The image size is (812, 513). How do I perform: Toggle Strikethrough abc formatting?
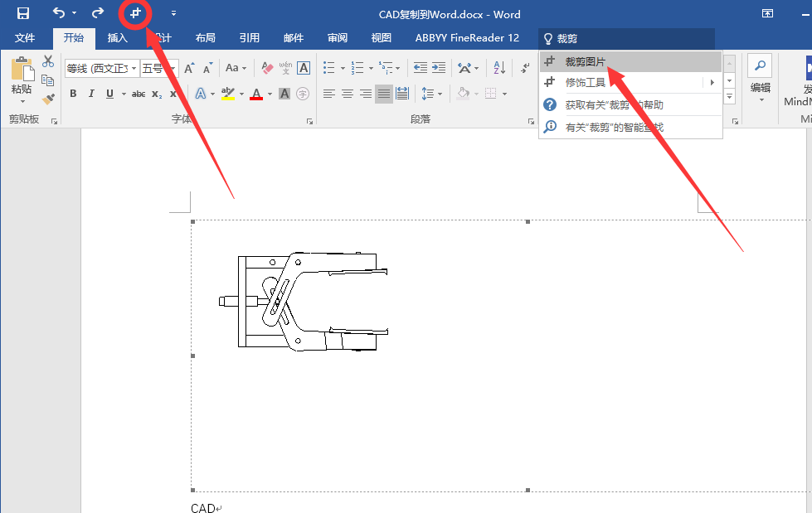point(139,94)
